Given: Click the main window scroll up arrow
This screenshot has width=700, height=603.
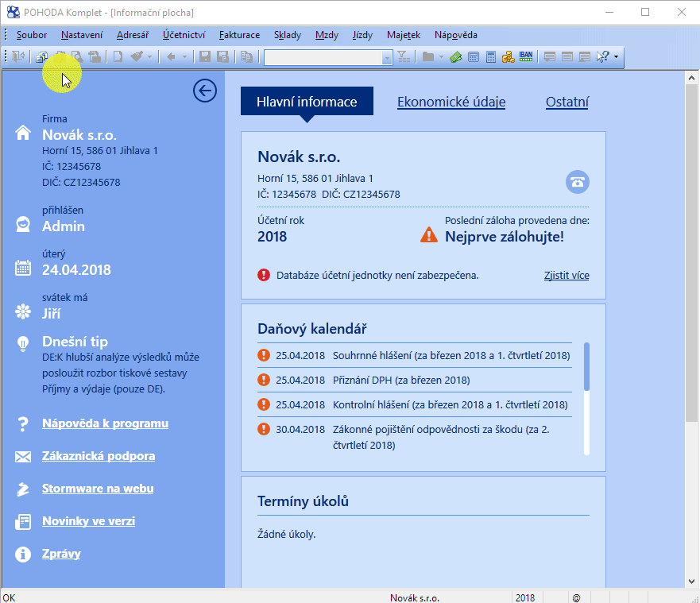Looking at the screenshot, I should [x=691, y=78].
